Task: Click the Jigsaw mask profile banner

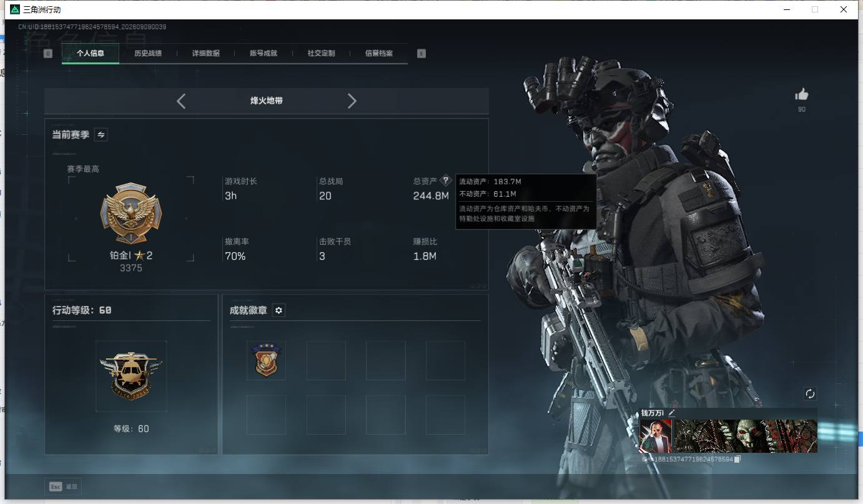Action: pos(746,436)
